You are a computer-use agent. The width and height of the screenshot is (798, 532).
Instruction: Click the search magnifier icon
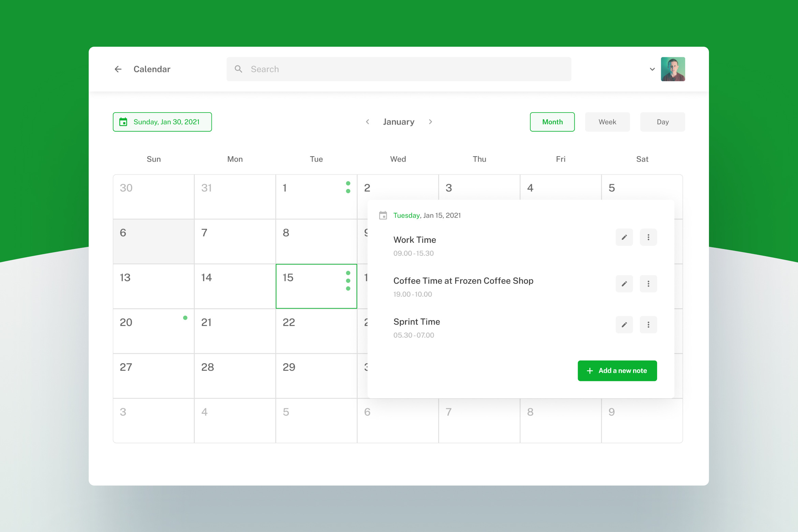point(238,69)
